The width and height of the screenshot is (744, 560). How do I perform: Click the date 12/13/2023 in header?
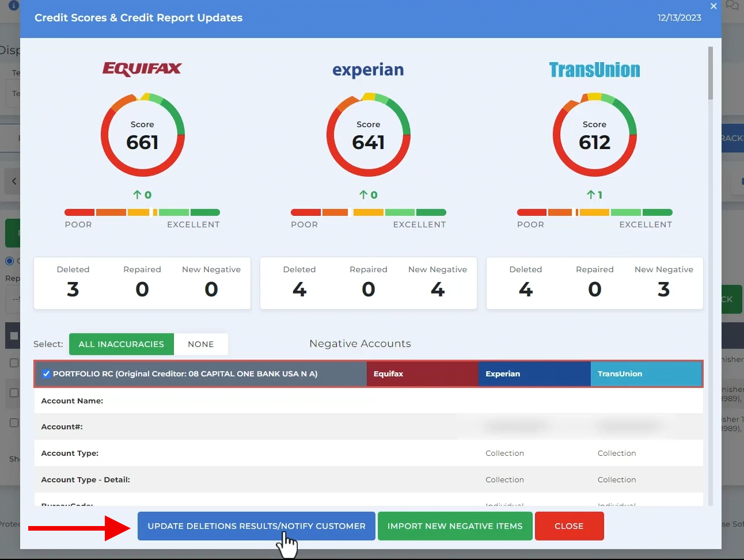(680, 18)
